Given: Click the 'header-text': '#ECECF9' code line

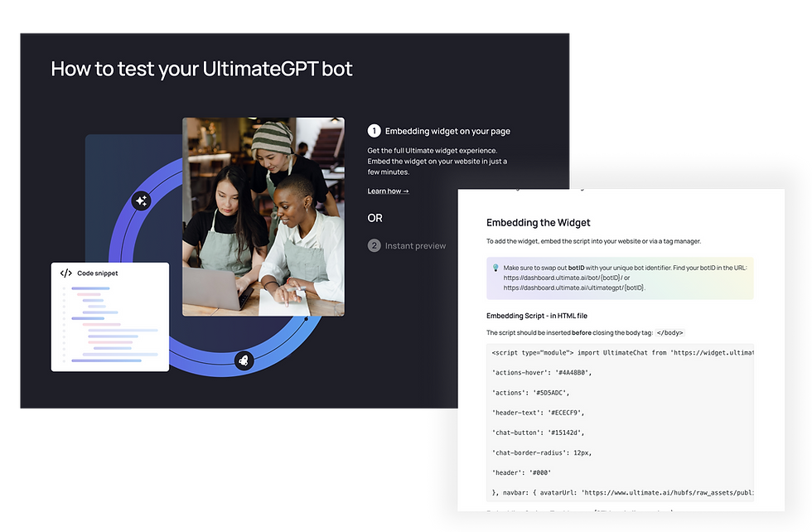Looking at the screenshot, I should [x=538, y=413].
